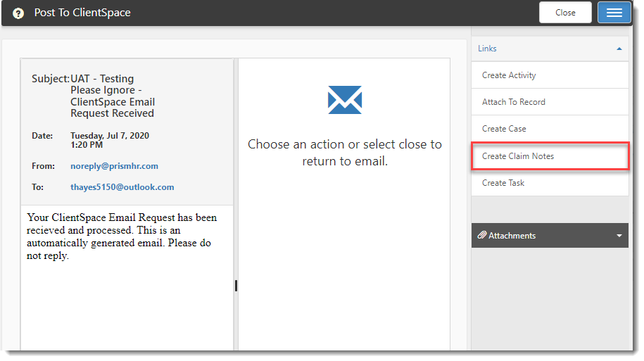Image resolution: width=644 pixels, height=361 pixels.
Task: Click the Post To ClientSpace title
Action: pyautogui.click(x=82, y=13)
